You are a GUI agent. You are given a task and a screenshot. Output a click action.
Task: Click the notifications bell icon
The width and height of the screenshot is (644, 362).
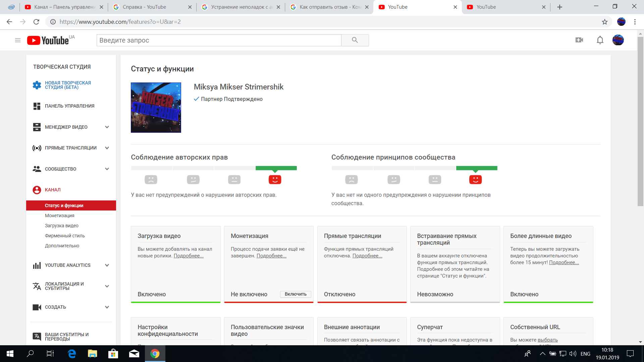pyautogui.click(x=600, y=40)
